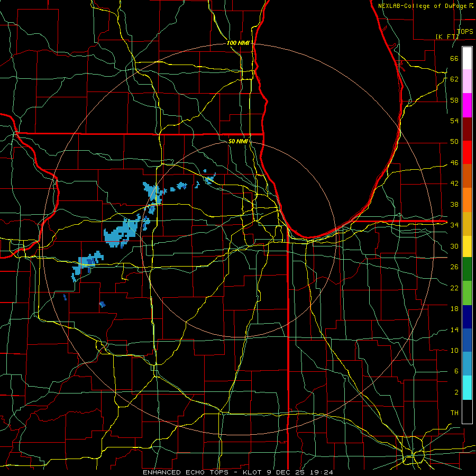Click the ENHANCED ECHO TOPS KLOT caption
The width and height of the screenshot is (476, 476).
[x=238, y=472]
